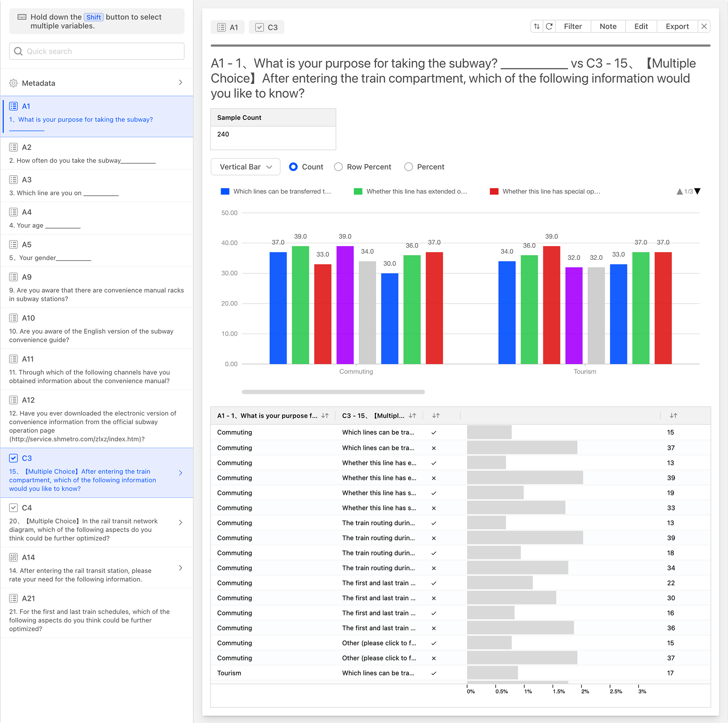The image size is (728, 723).
Task: Open the Filter option
Action: (x=573, y=27)
